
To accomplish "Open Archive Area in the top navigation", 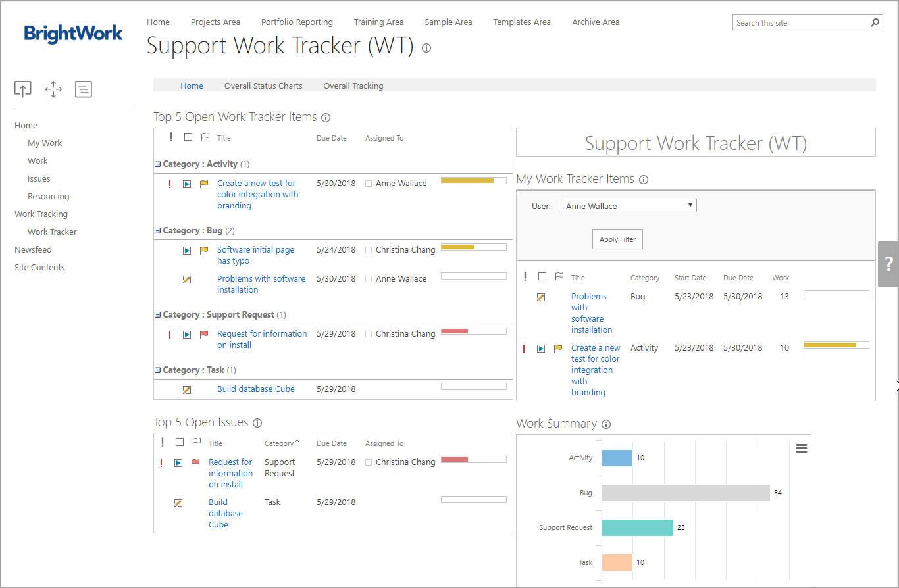I will tap(596, 22).
